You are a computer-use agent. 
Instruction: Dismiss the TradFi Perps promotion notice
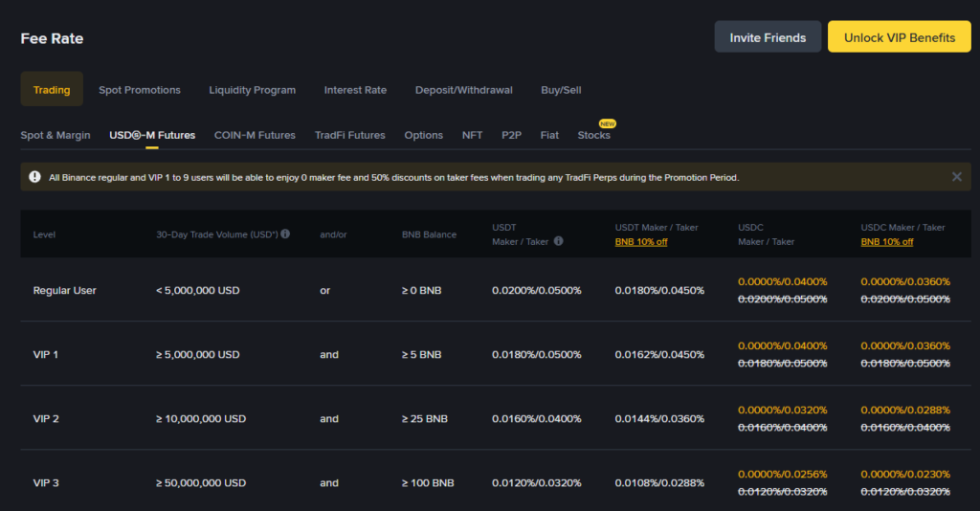[956, 177]
